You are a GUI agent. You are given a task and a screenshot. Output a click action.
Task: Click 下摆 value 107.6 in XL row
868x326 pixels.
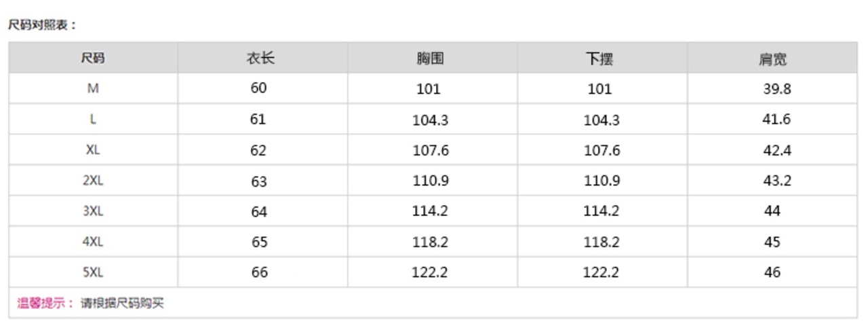[x=601, y=151]
